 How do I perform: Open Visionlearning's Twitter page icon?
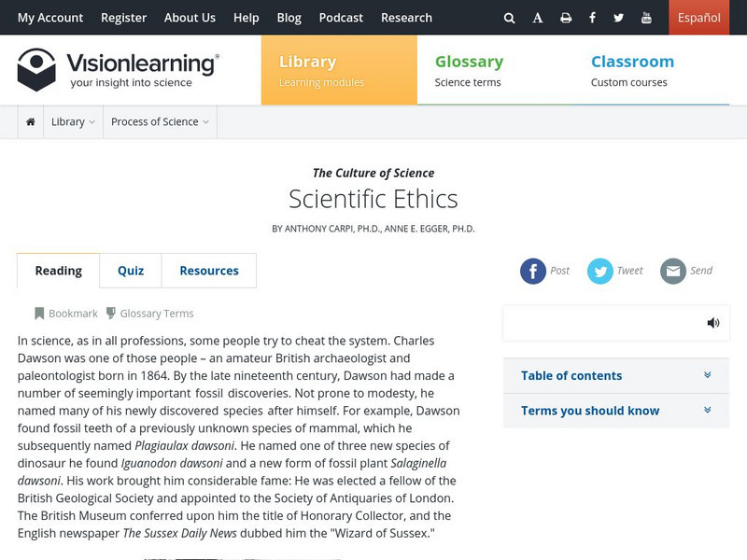click(x=619, y=18)
